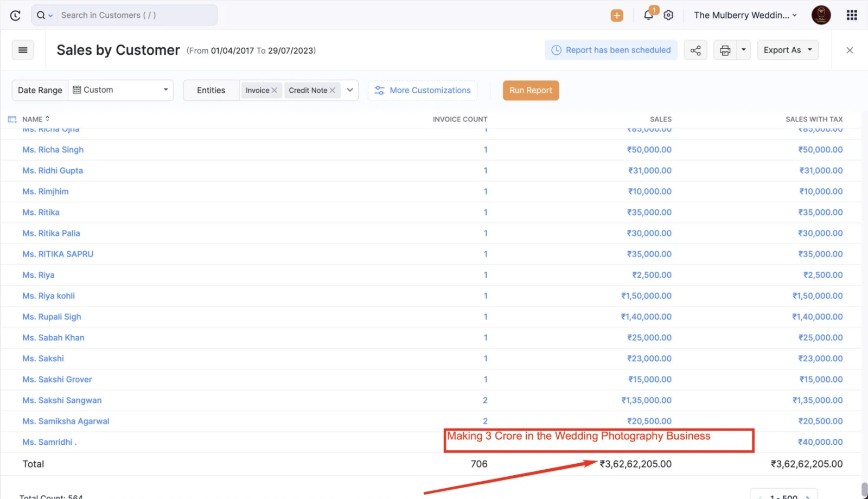Open the apps grid launcher
Screen dimensions: 868x499
852,15
